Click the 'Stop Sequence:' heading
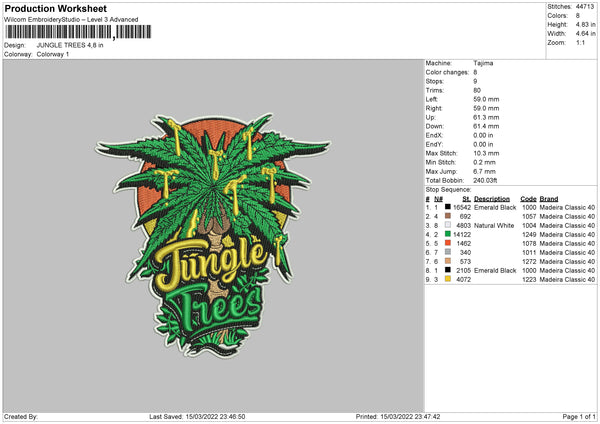Viewport: 600px width, 424px height. coord(448,190)
